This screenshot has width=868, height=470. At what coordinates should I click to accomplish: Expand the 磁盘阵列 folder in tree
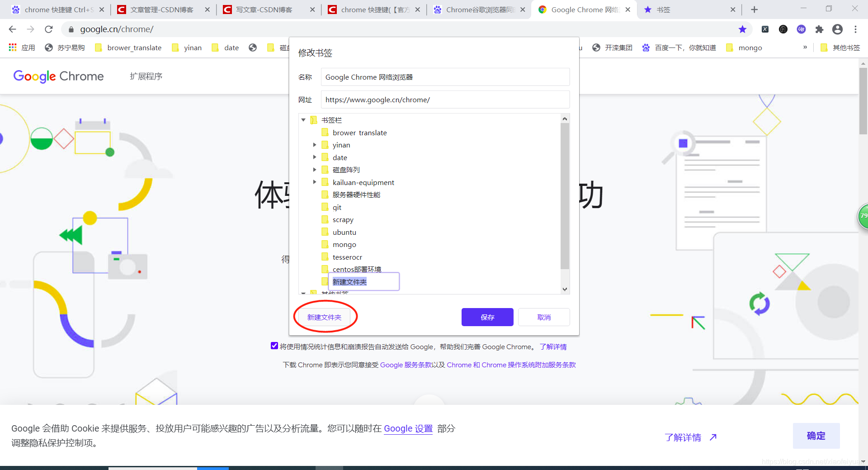point(315,170)
